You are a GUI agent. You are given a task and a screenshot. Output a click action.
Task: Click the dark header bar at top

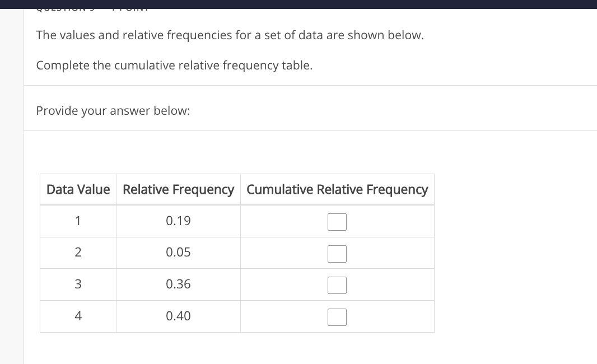pyautogui.click(x=298, y=4)
